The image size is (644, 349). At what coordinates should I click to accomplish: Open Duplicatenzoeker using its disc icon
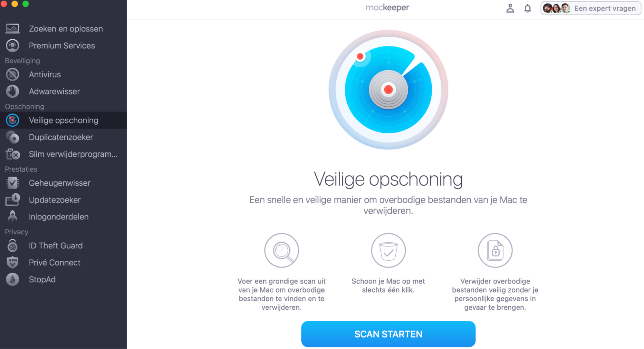click(x=12, y=137)
